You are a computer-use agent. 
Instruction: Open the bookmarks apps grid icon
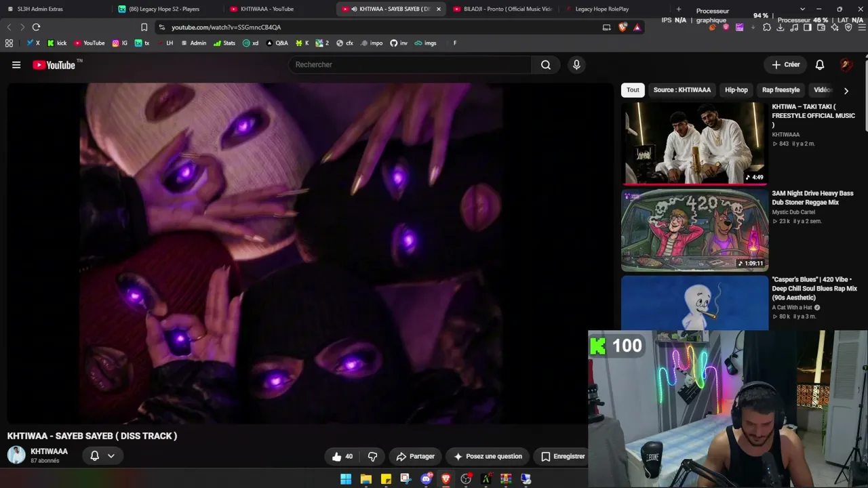point(9,43)
